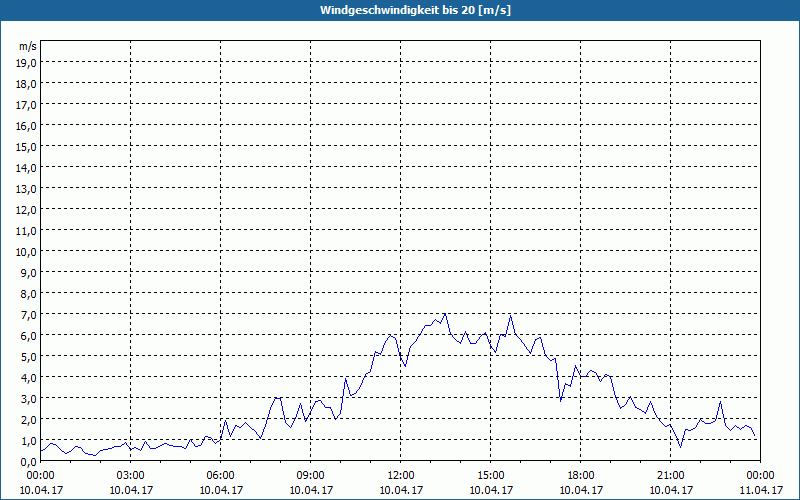Click the "00:00" time label above 11.04.17

[x=760, y=476]
